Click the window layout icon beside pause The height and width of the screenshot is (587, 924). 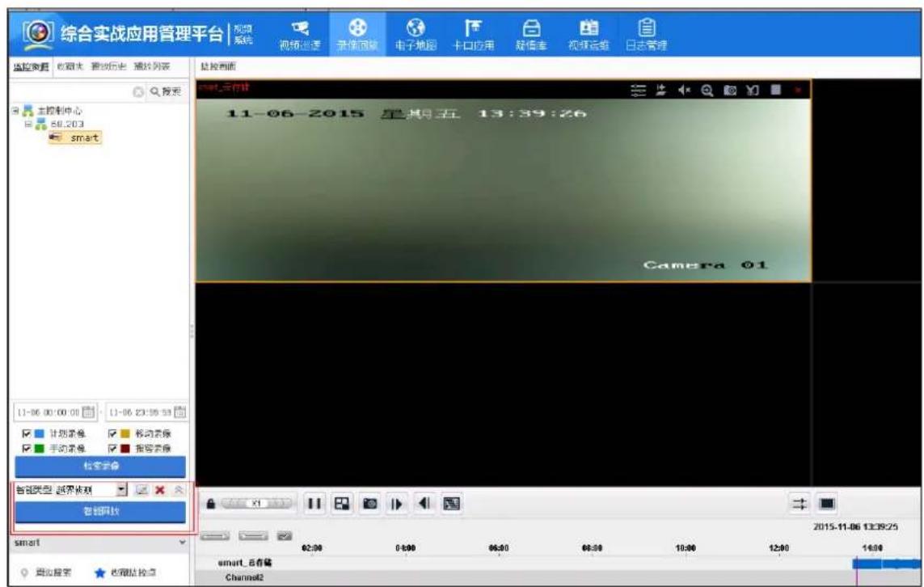pos(342,504)
